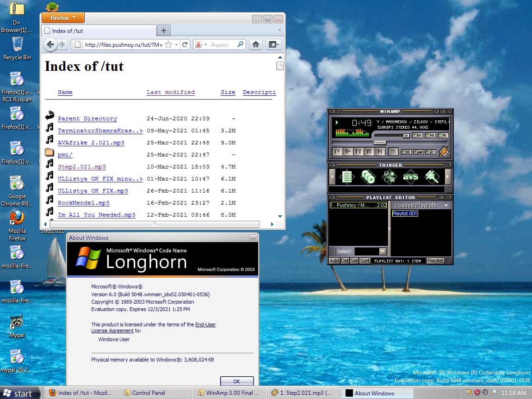Switch to Control Panel taskbar item
The width and height of the screenshot is (532, 399).
point(155,393)
